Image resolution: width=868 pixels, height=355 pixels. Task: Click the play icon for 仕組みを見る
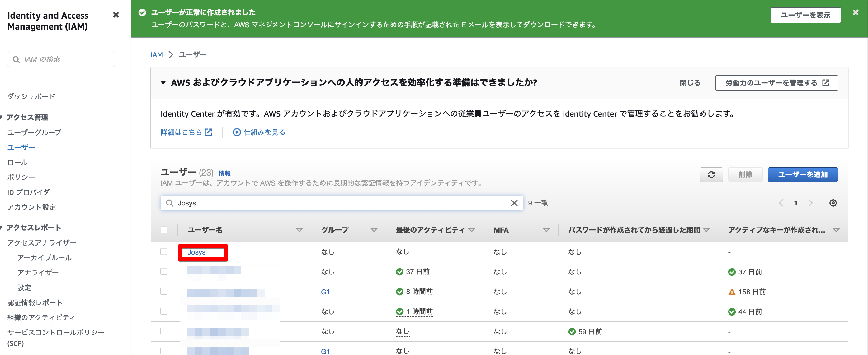pyautogui.click(x=237, y=132)
